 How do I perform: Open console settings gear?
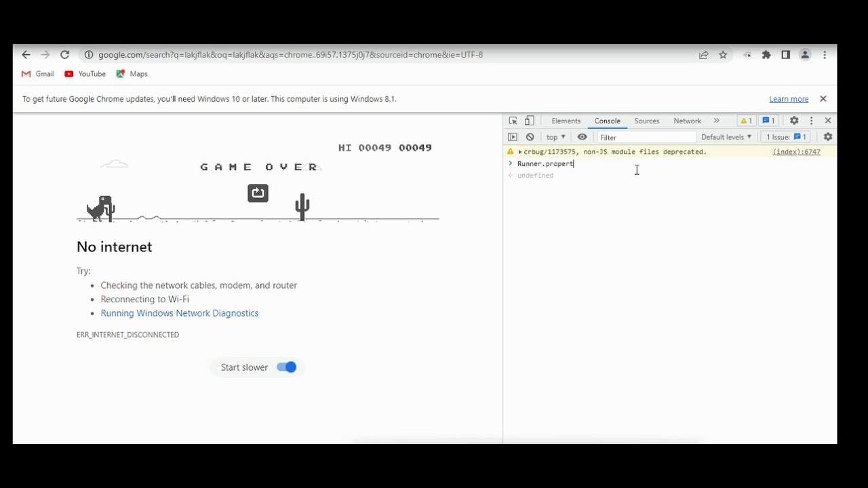828,137
